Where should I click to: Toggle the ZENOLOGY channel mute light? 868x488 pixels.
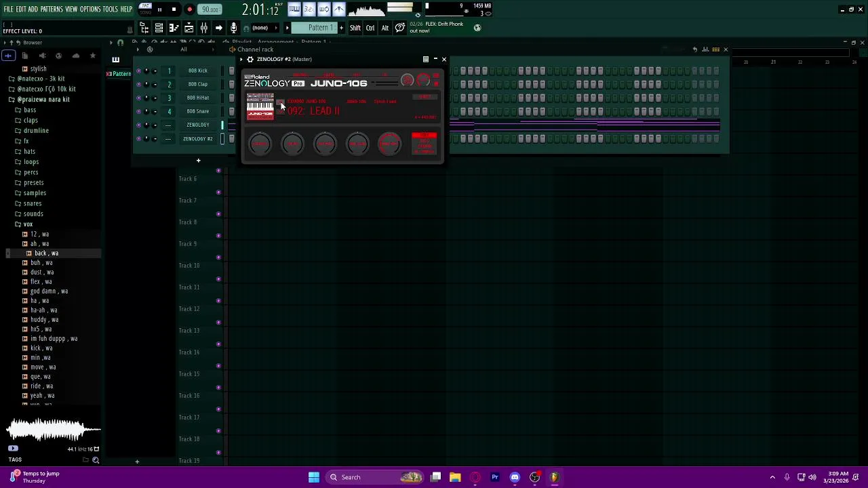[138, 125]
